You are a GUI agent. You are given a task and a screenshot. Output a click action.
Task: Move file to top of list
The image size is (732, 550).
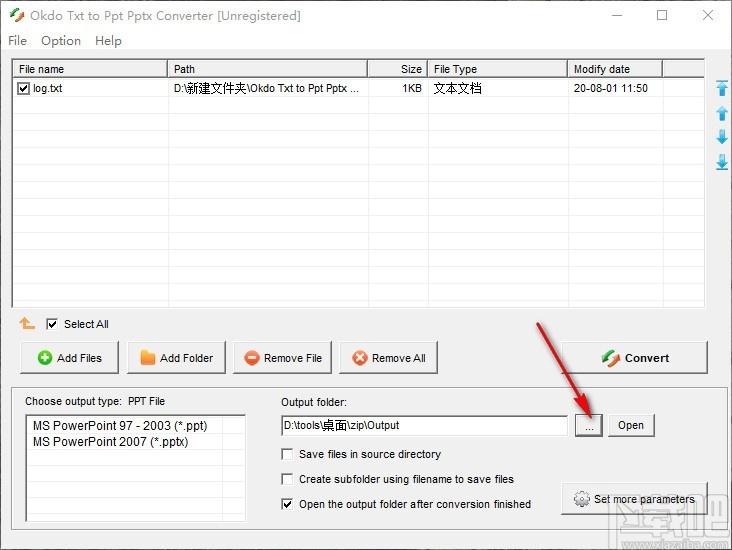tap(722, 88)
